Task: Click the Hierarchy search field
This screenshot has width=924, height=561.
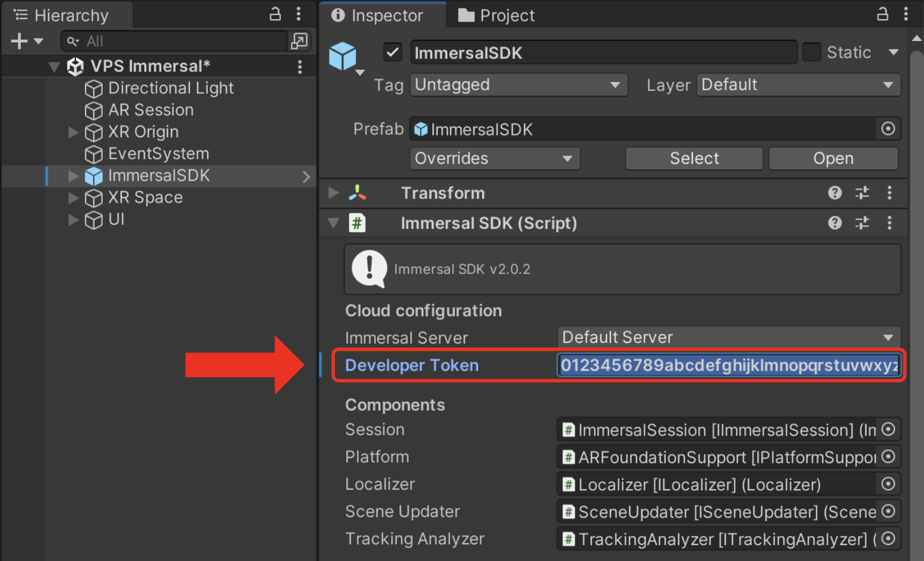Action: click(173, 41)
